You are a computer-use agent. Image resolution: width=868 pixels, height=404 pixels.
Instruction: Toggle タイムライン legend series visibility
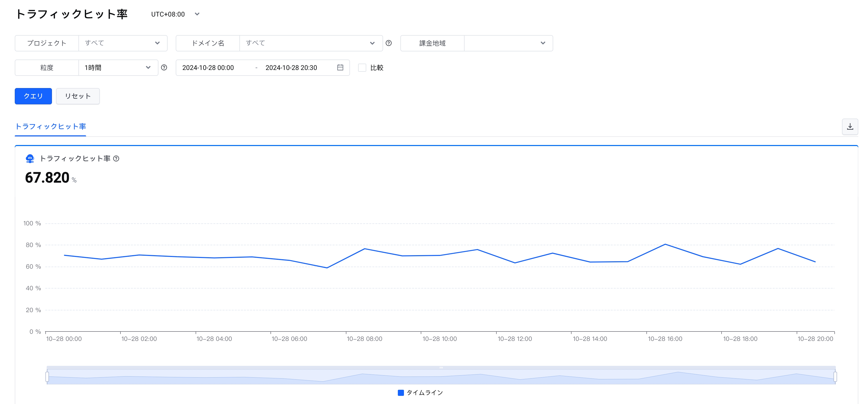point(420,393)
